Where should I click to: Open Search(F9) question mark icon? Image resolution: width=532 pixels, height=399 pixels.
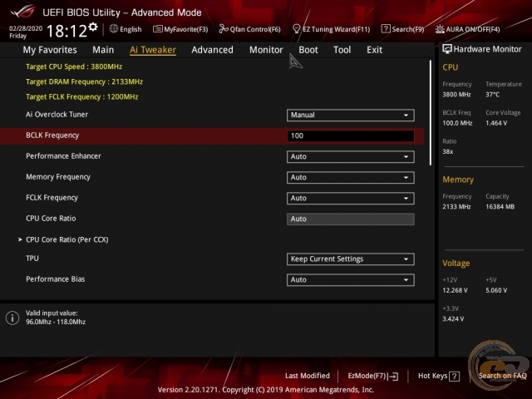pos(386,29)
